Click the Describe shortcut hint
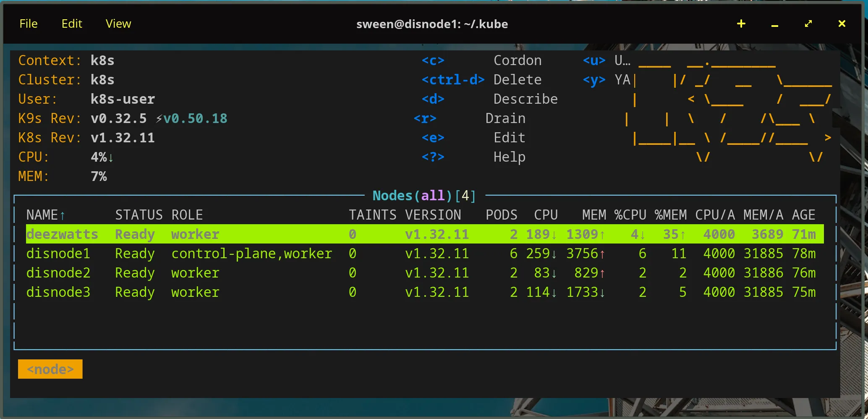Viewport: 868px width, 419px height. click(x=526, y=99)
